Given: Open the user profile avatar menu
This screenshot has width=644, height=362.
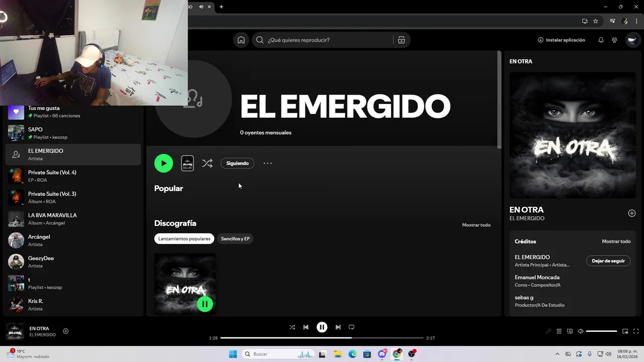Looking at the screenshot, I should tap(632, 40).
